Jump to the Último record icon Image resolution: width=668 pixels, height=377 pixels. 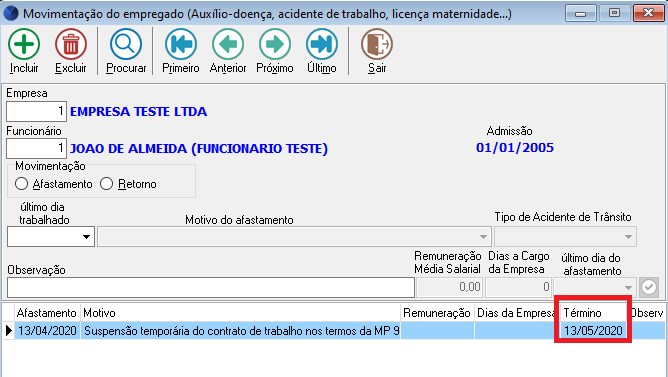pos(322,44)
